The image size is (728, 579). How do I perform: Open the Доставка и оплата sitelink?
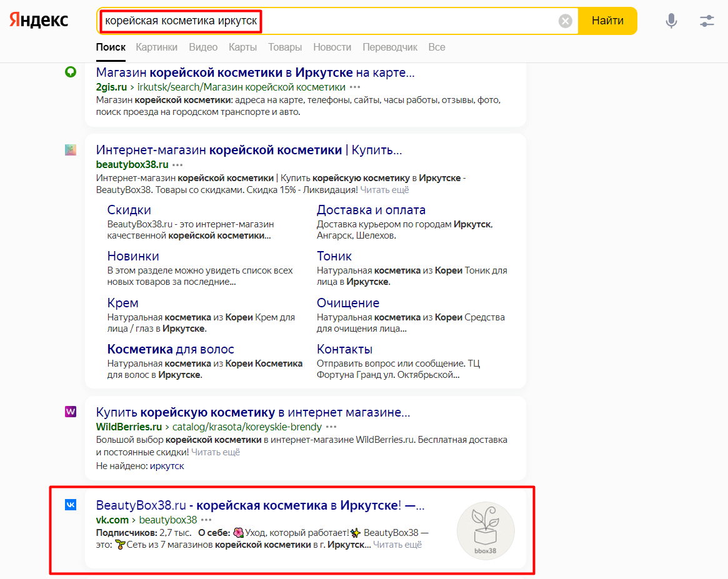371,210
